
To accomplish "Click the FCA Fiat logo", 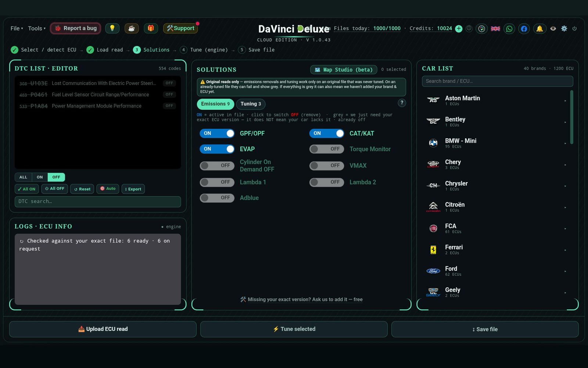I will (433, 228).
